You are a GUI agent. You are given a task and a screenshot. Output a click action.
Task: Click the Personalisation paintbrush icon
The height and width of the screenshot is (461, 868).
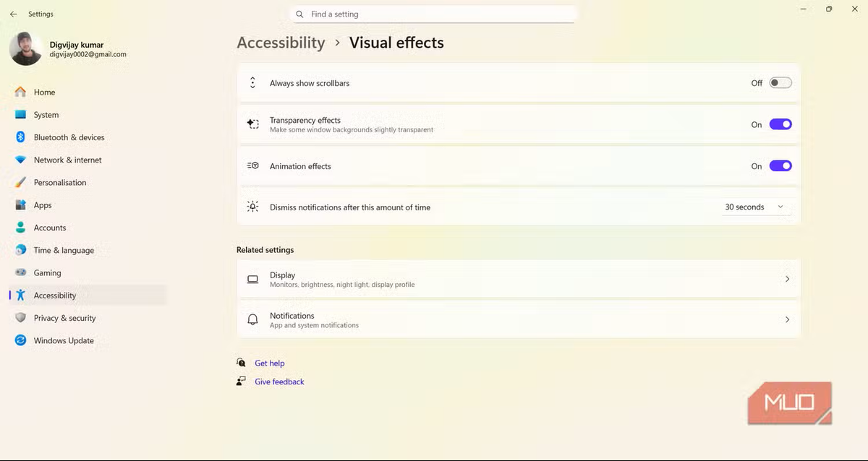(x=20, y=183)
